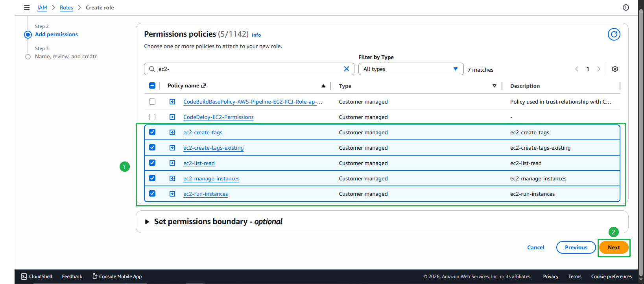This screenshot has width=644, height=284.
Task: Open ec2-create-tags policy link
Action: 203,132
